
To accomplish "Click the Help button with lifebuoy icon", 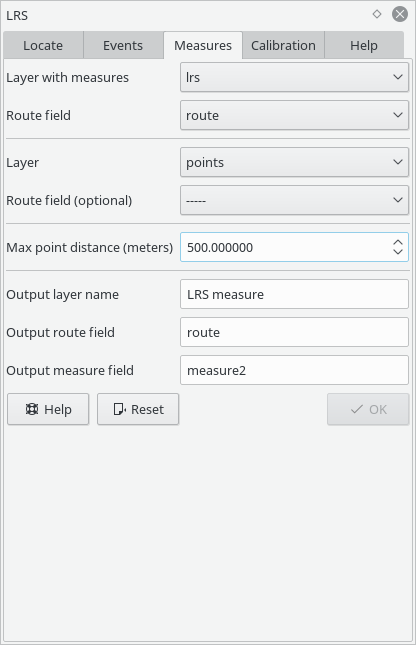I will pos(48,409).
